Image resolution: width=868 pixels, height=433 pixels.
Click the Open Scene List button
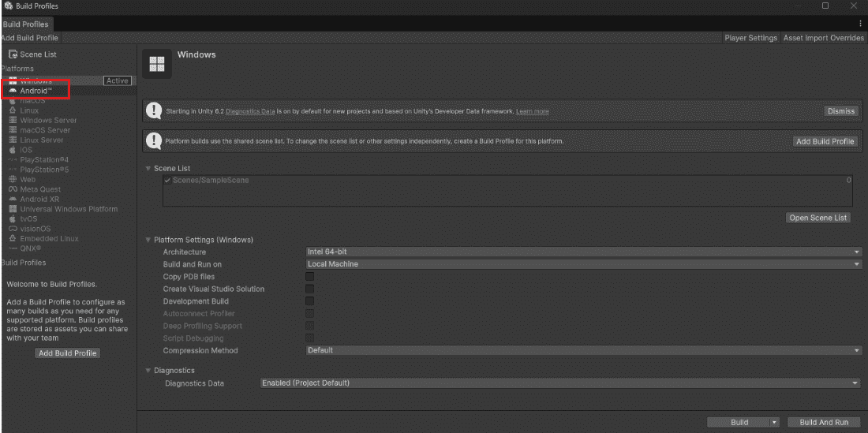818,218
